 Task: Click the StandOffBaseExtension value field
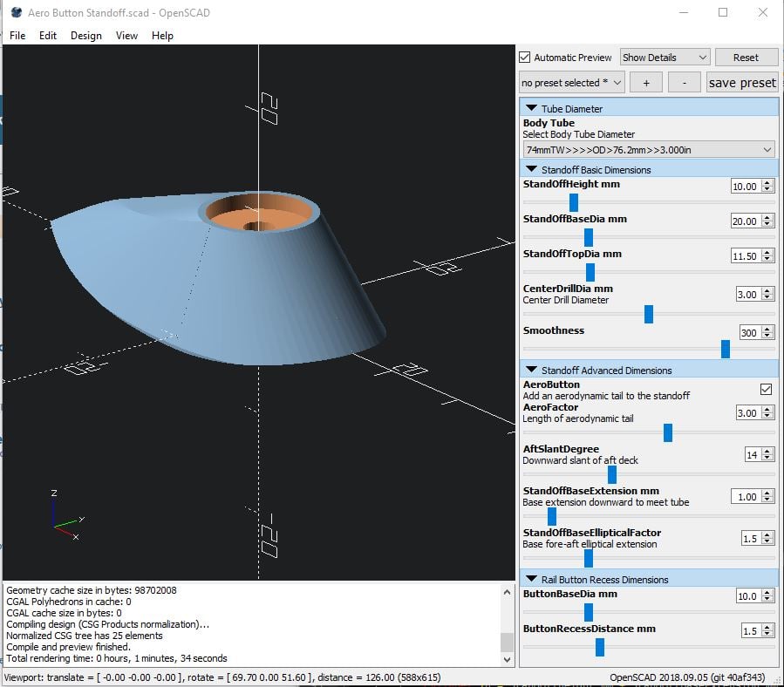tap(745, 496)
